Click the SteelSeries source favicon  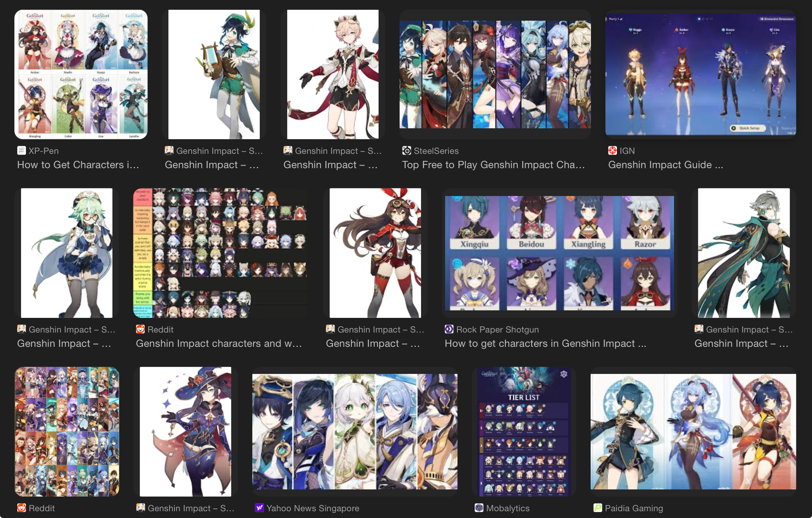point(406,151)
